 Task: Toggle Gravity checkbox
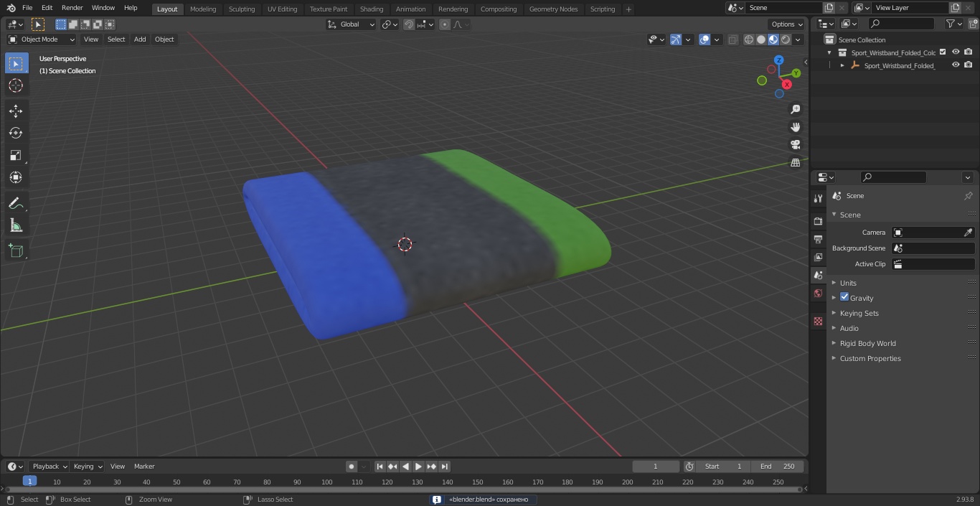[844, 297]
